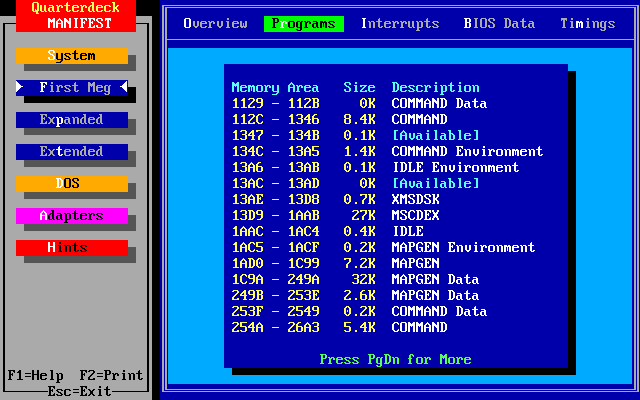
Task: Click the Quarterdeck MANIFEST title banner
Action: (x=76, y=16)
